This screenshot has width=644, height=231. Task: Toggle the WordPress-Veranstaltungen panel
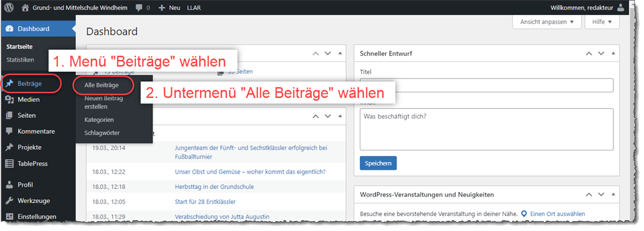[613, 194]
